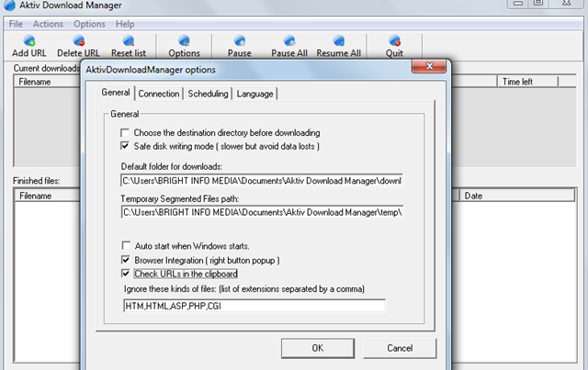Click the 'Temporary Segmented Files path:' label
Screen dimensions: 588x370
tap(180, 198)
